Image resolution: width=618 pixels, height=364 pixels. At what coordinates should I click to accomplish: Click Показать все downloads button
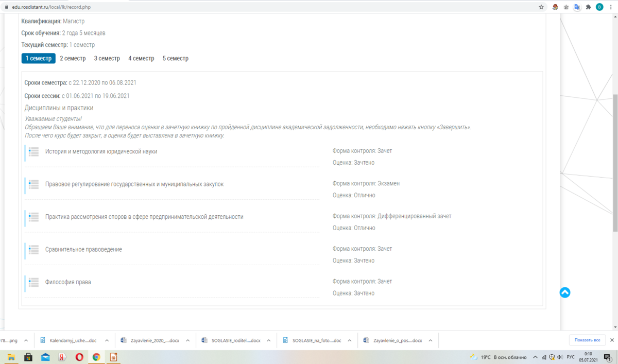coord(588,340)
